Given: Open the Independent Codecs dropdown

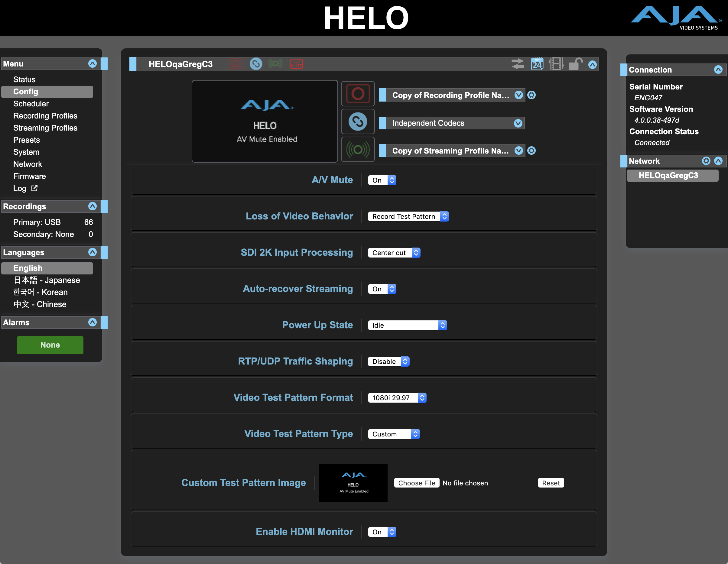Looking at the screenshot, I should coord(452,123).
